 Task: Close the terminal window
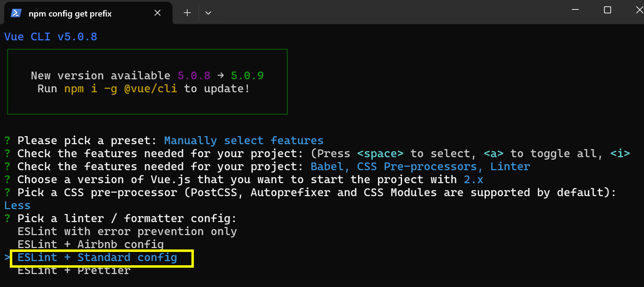pyautogui.click(x=640, y=10)
